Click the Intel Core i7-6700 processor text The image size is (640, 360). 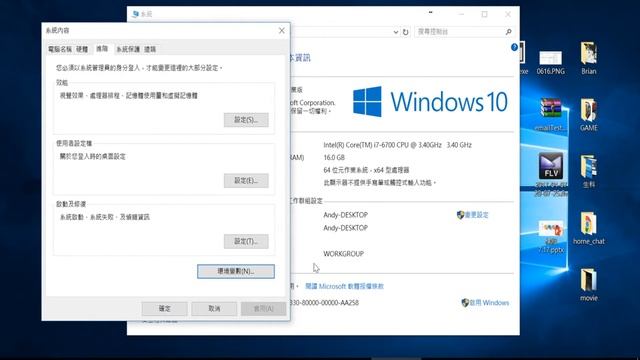click(x=398, y=144)
